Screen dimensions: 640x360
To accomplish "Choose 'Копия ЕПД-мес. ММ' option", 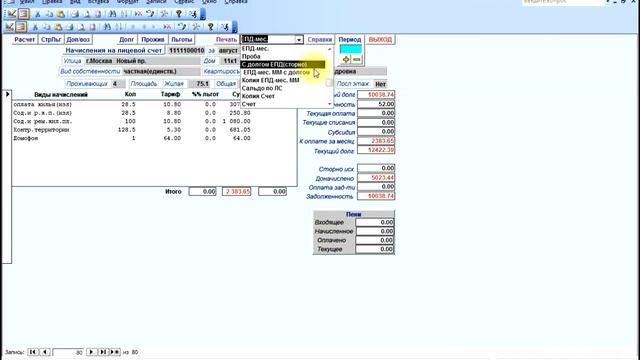I will coord(271,80).
